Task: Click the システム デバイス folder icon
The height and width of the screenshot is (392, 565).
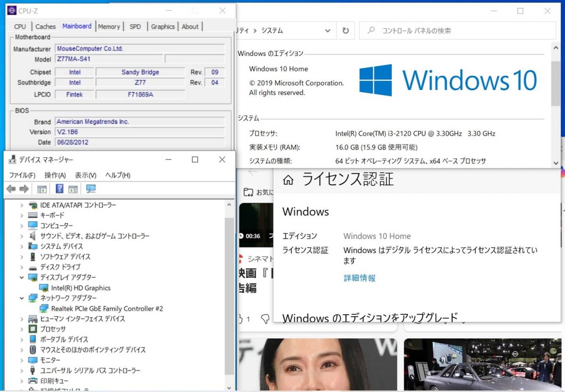Action: (x=33, y=247)
